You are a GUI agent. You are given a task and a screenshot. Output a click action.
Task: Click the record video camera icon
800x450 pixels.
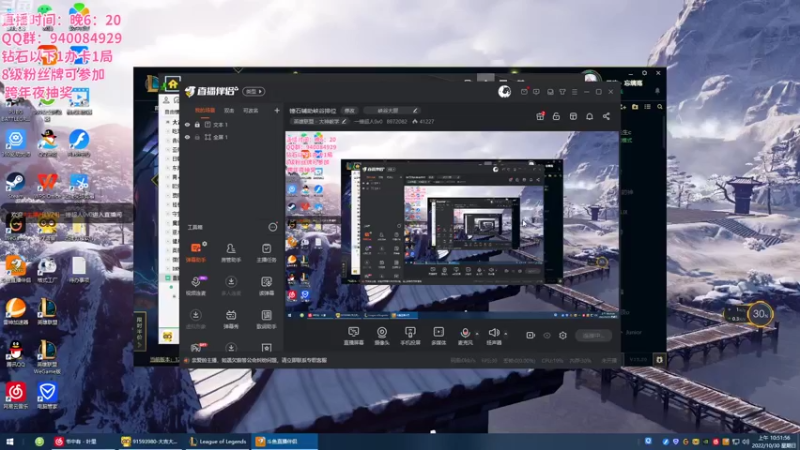tap(531, 335)
